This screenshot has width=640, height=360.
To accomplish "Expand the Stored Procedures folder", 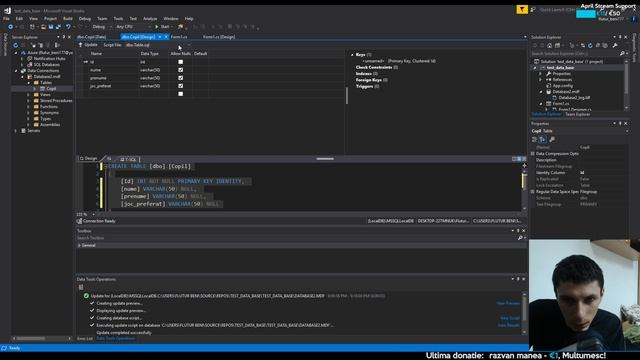I will pyautogui.click(x=29, y=100).
